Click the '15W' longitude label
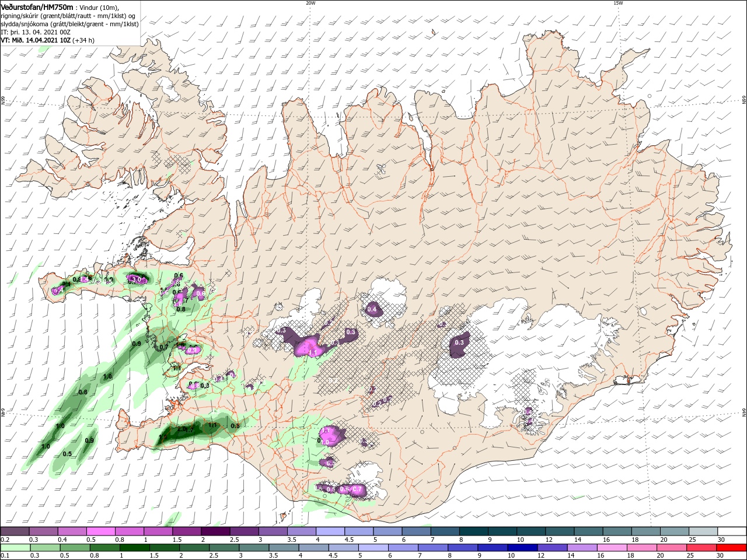747x560 pixels. [618, 3]
